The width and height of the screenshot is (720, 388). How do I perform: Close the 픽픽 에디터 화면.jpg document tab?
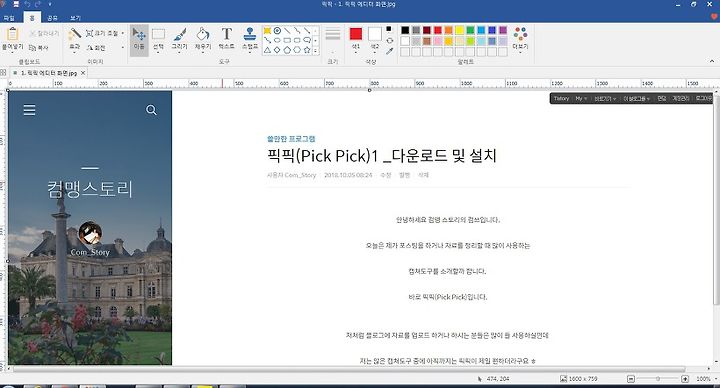click(x=83, y=73)
